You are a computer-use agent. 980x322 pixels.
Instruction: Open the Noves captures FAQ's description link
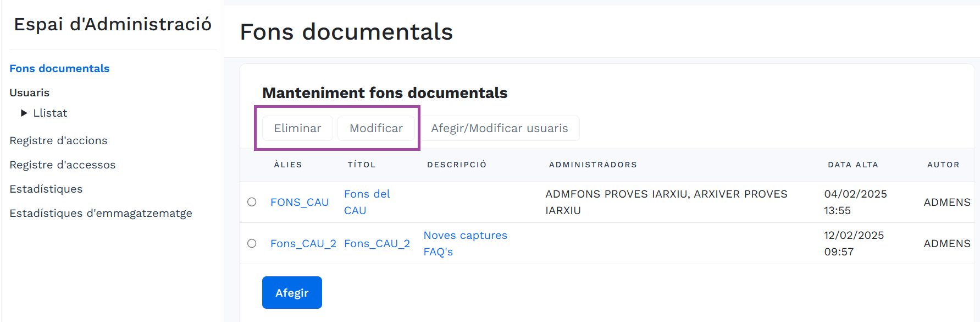point(465,243)
